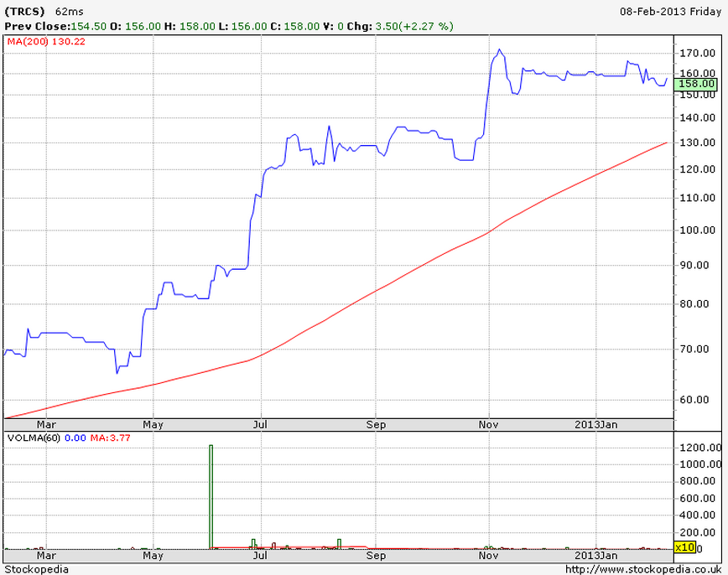Click the 140.00 price axis label

pos(697,118)
